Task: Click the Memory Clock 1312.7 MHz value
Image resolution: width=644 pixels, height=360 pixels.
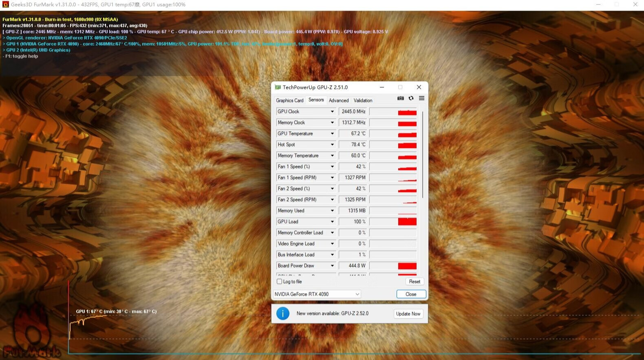Action: pos(353,122)
